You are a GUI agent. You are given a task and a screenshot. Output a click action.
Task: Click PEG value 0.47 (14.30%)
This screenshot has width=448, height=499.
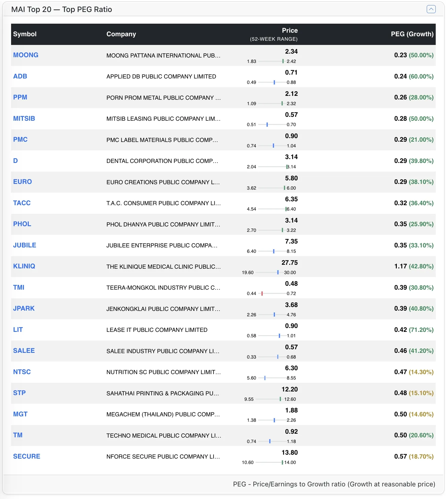click(x=414, y=372)
